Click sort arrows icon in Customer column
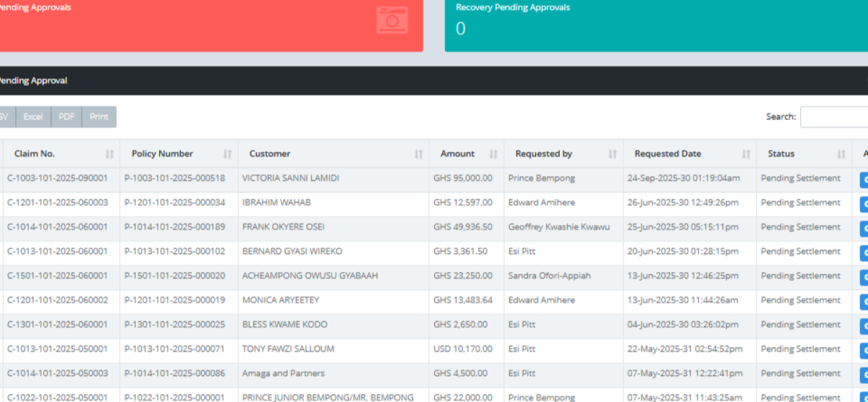This screenshot has width=868, height=402. (x=418, y=154)
